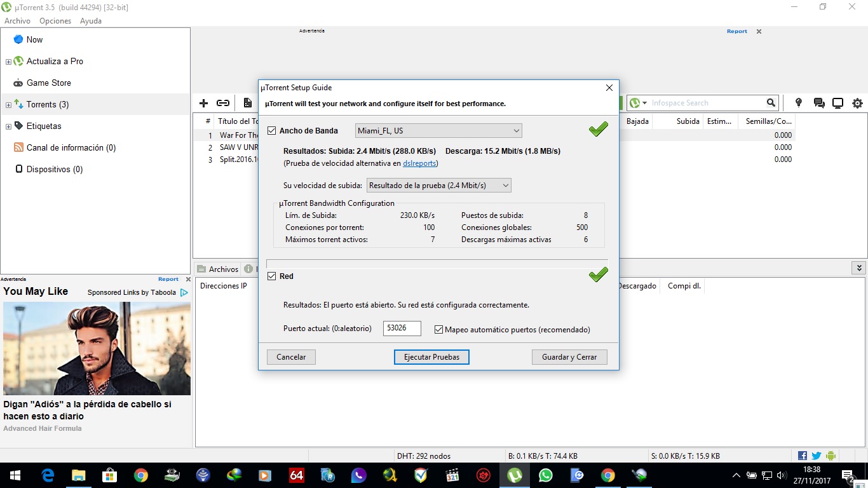Open the search provider dropdown arrow
The width and height of the screenshot is (868, 488).
pyautogui.click(x=644, y=103)
